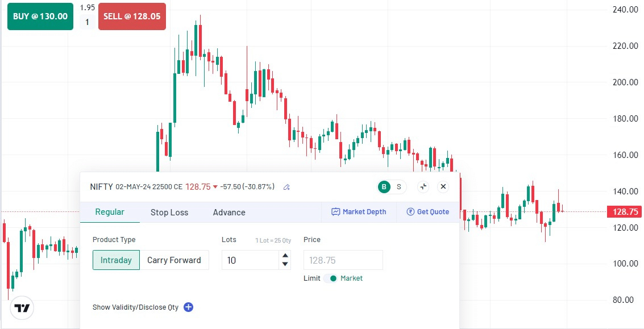Increase lots with the up arrow
Screen dimensions: 644x329
(x=285, y=256)
